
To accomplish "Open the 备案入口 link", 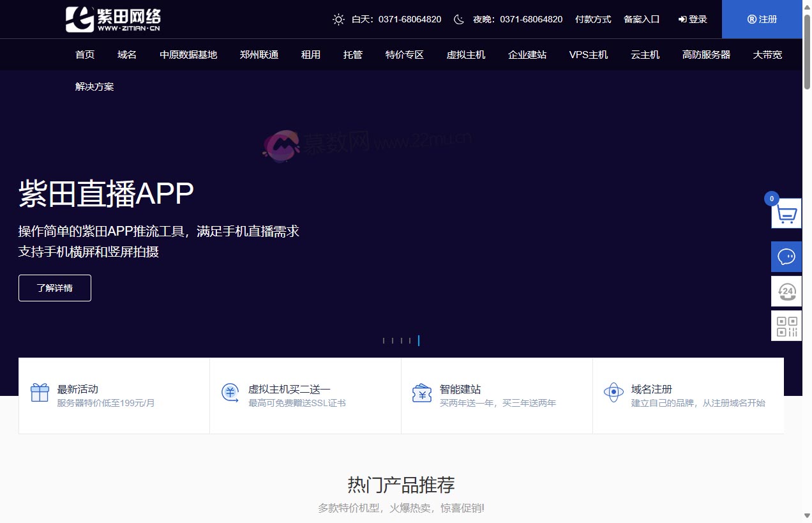I will [x=642, y=19].
